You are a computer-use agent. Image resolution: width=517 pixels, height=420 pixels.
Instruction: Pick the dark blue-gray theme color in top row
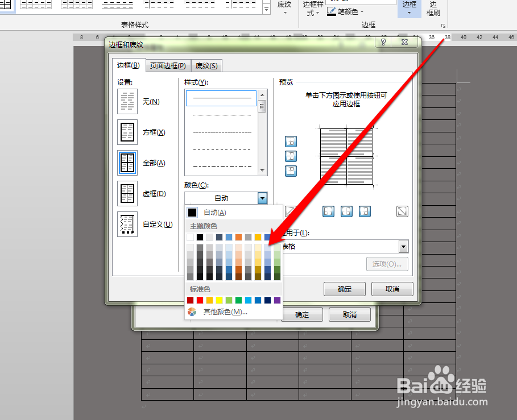point(220,237)
